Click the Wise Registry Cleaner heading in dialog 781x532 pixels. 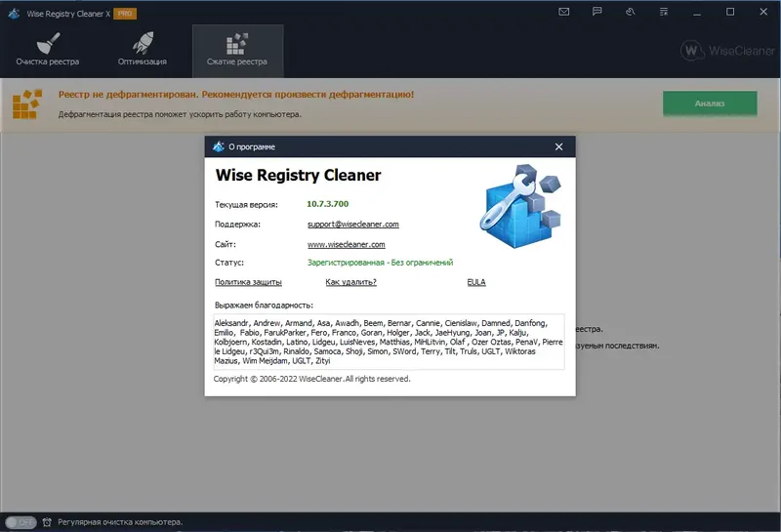pos(298,176)
